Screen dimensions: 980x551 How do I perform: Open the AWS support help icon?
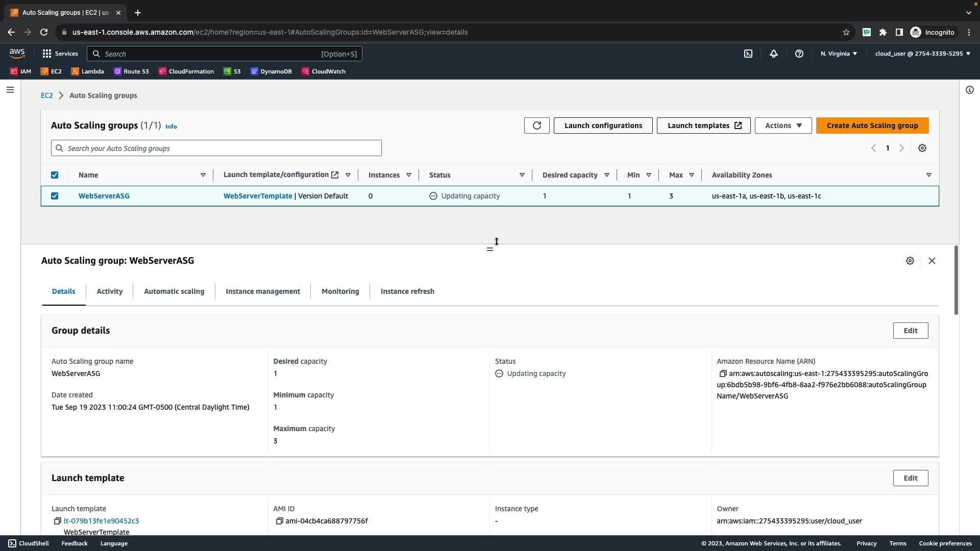799,54
